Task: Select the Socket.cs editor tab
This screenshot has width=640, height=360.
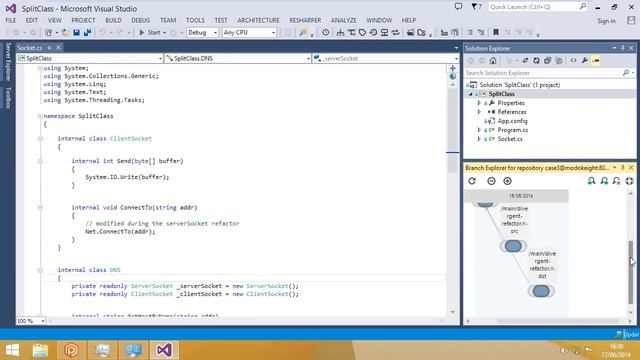Action: [30, 48]
